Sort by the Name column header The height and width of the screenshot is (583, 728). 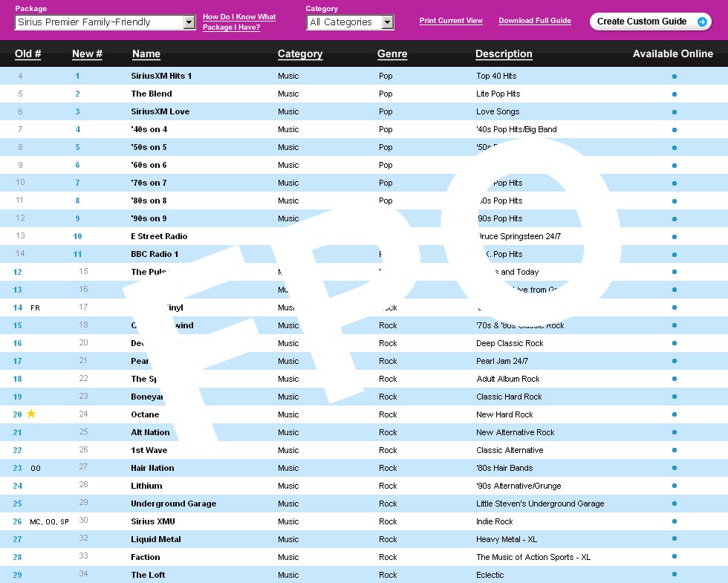tap(146, 53)
